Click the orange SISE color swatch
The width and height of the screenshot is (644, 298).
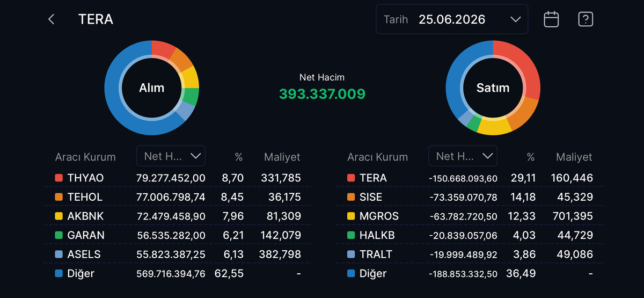click(351, 197)
